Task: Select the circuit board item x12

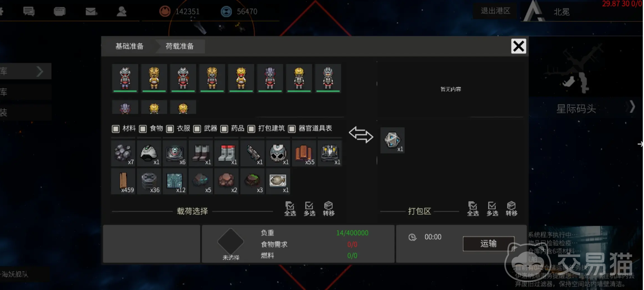Action: [175, 181]
